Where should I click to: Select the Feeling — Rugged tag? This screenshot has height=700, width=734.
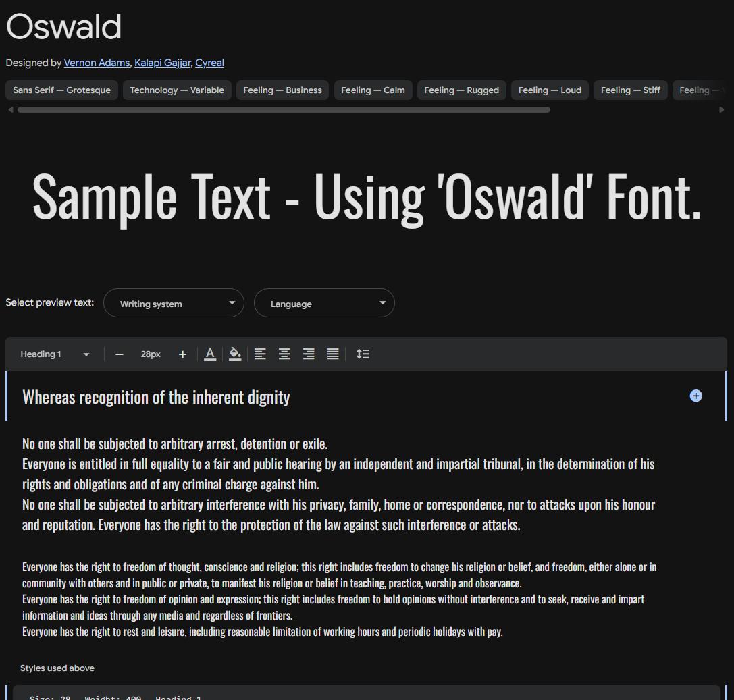(462, 90)
